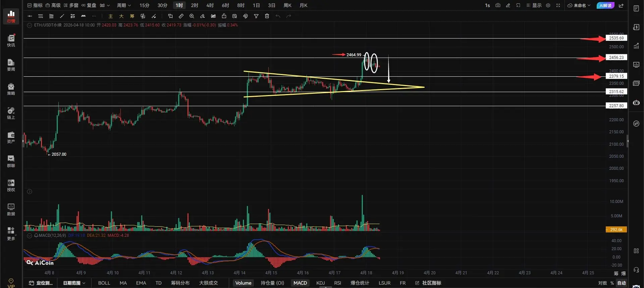
Task: Open the more drawing tools ellipsis
Action: click(x=94, y=16)
